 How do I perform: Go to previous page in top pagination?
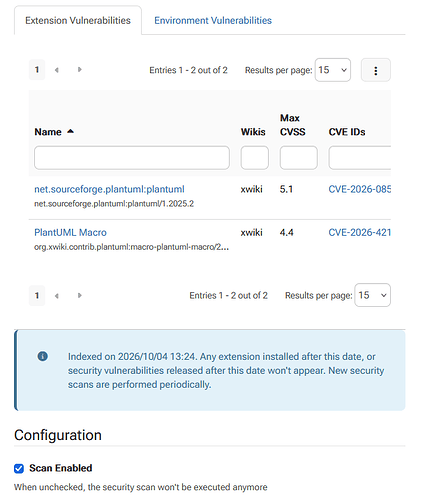[x=57, y=70]
